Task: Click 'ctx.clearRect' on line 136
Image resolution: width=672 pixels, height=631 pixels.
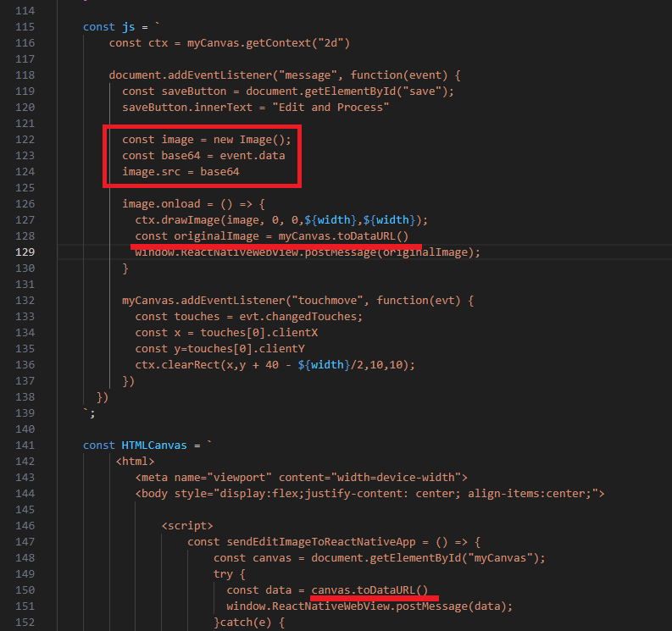Action: click(x=177, y=365)
